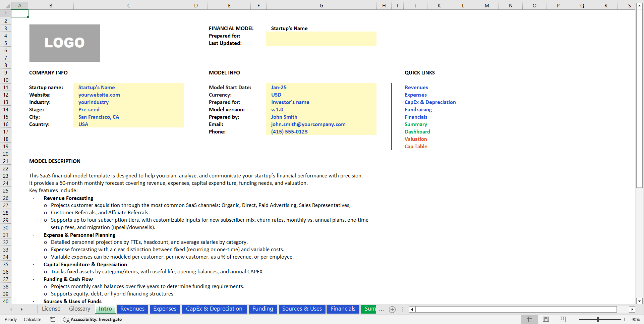Run the Accessibility checker
Screen dimensions: 644x324
coord(93,319)
